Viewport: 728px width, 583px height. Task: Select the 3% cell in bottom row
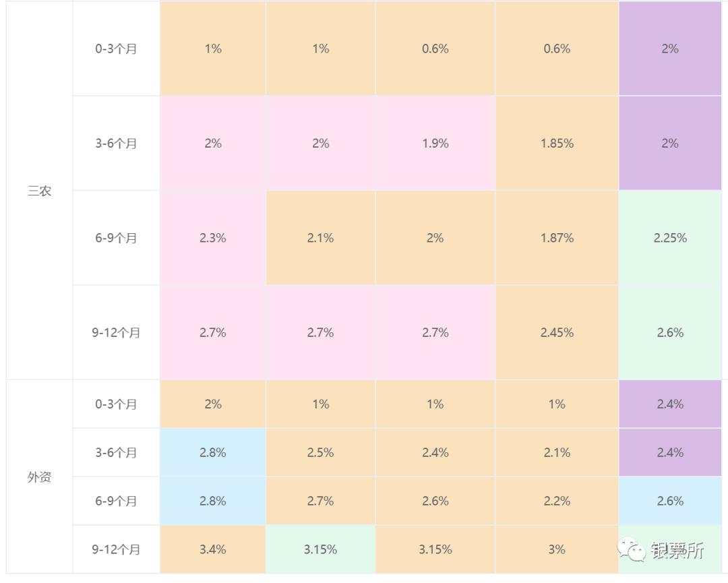(557, 549)
